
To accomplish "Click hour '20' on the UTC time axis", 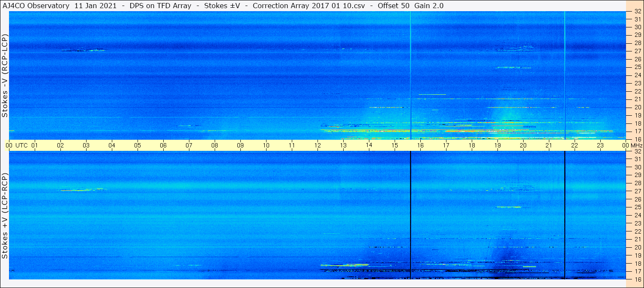I will click(x=523, y=145).
